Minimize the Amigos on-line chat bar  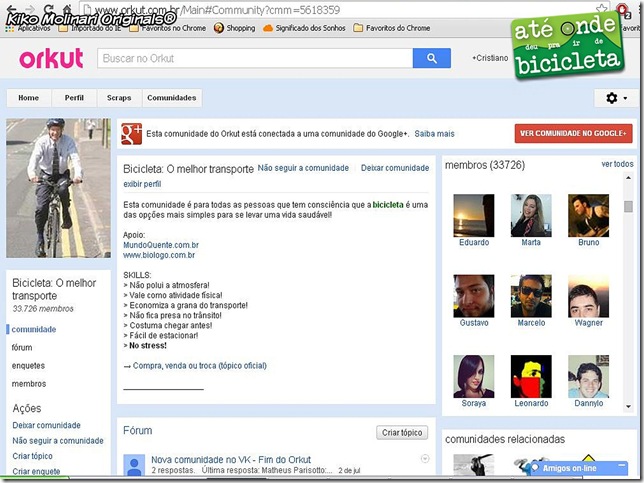pos(622,466)
